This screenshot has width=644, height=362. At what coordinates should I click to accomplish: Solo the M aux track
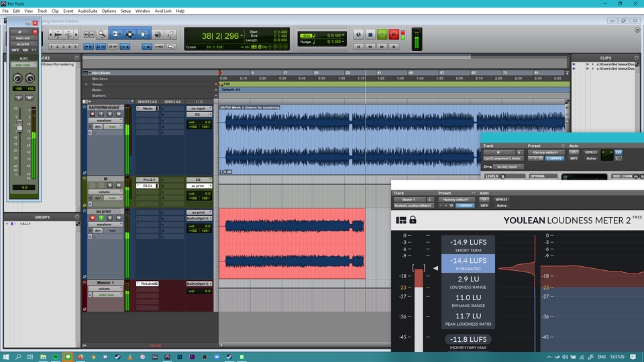109,185
